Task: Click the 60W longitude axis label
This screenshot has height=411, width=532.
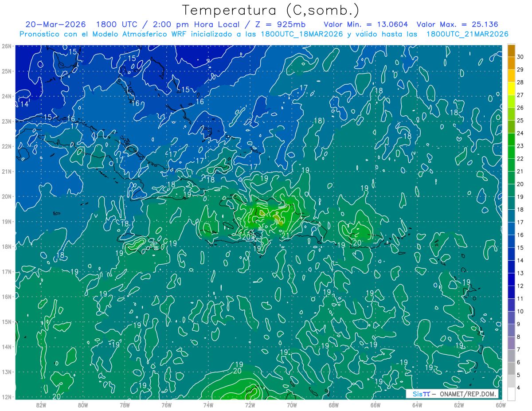Action: tap(501, 404)
